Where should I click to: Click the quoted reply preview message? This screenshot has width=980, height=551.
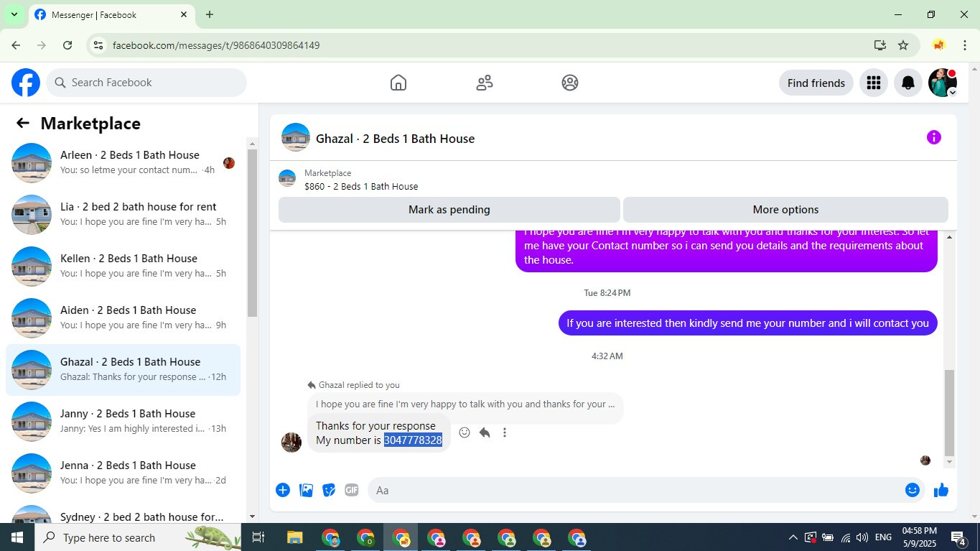(465, 404)
